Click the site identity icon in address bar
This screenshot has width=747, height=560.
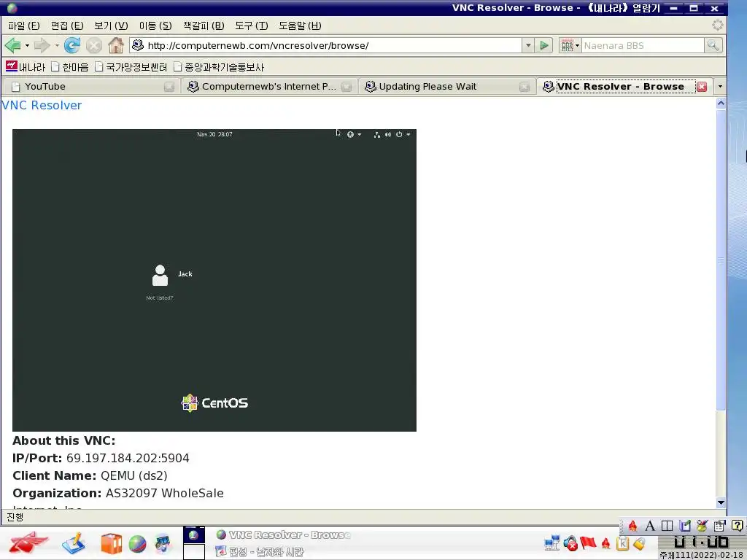pyautogui.click(x=138, y=45)
